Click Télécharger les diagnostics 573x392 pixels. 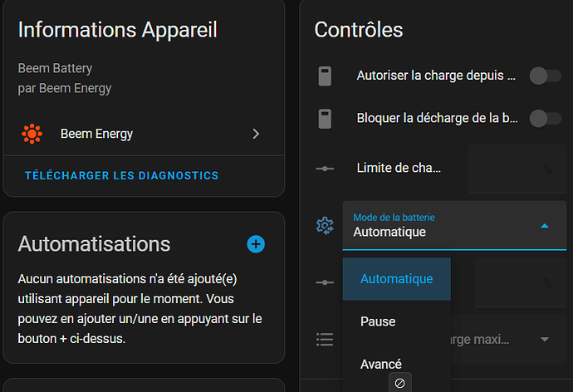point(122,176)
